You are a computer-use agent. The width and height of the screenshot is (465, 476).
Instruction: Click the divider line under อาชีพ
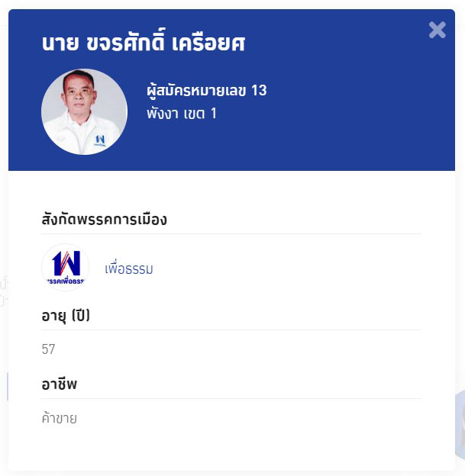[x=231, y=398]
